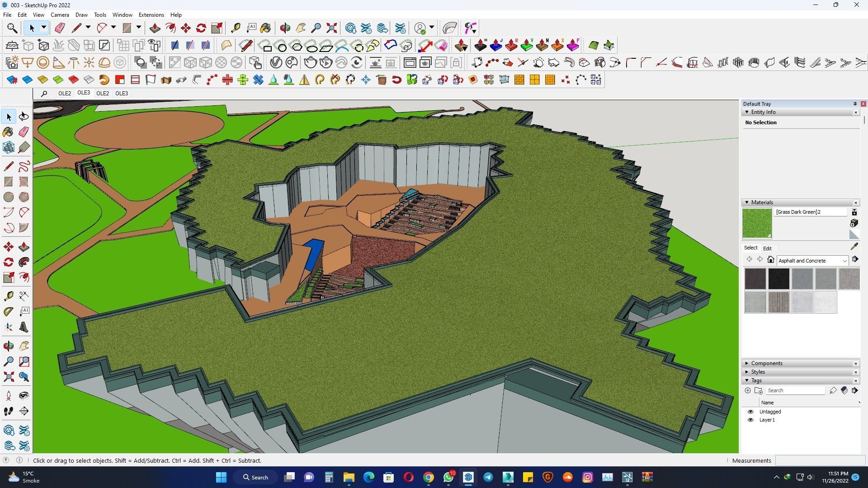Toggle Layer1 tag visibility eye

pyautogui.click(x=750, y=420)
